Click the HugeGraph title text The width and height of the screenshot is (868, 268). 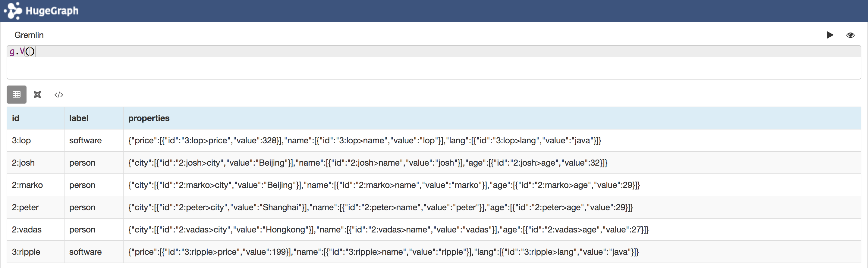[x=52, y=11]
